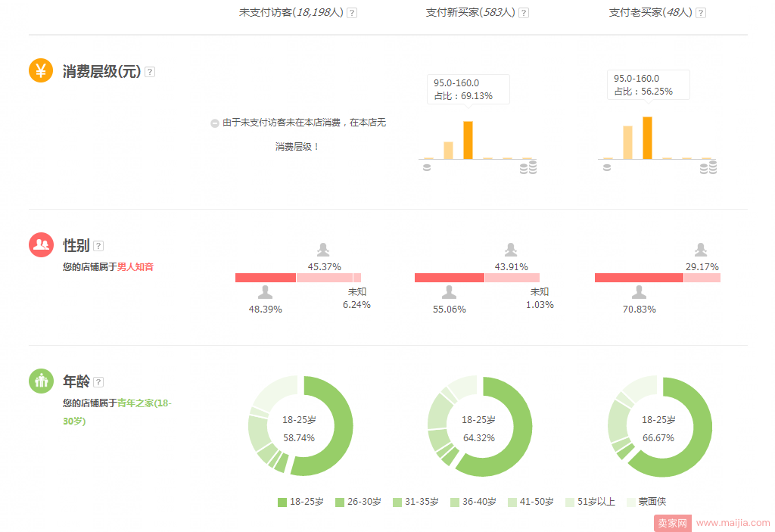
Task: Click the green 年龄 family icon
Action: click(41, 381)
